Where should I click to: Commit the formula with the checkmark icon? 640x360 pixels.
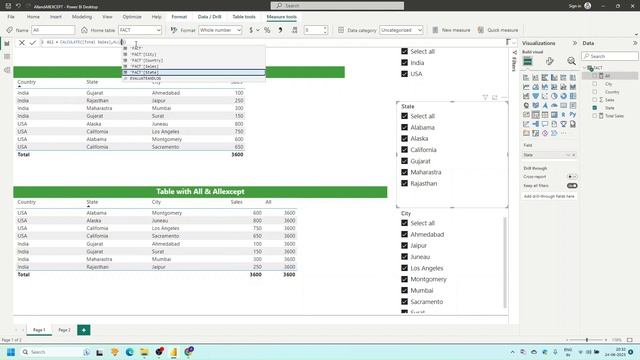point(33,42)
